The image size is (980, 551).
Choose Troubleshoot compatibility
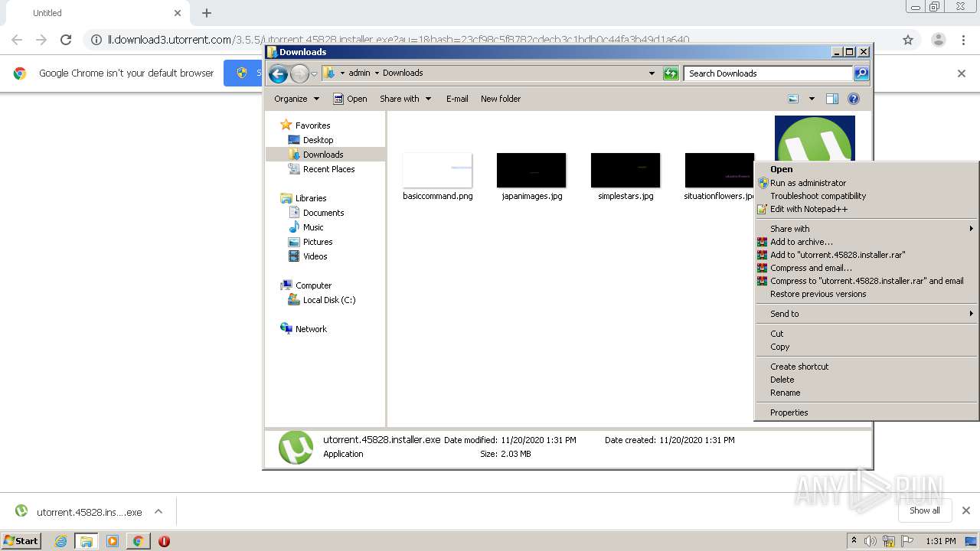866,196
